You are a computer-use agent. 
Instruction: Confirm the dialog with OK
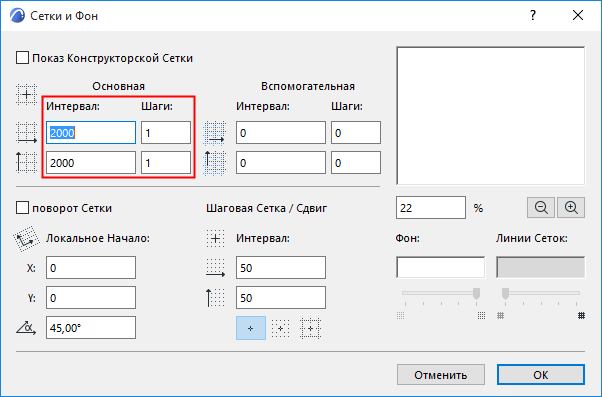[541, 375]
